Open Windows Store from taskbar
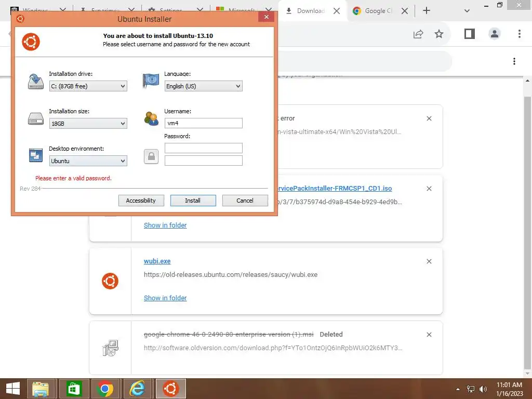 click(74, 389)
